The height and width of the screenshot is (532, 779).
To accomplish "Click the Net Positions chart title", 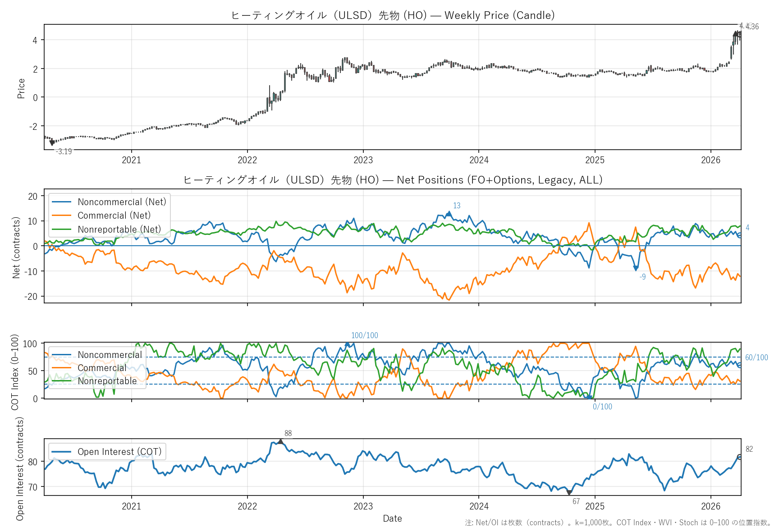I will (392, 180).
